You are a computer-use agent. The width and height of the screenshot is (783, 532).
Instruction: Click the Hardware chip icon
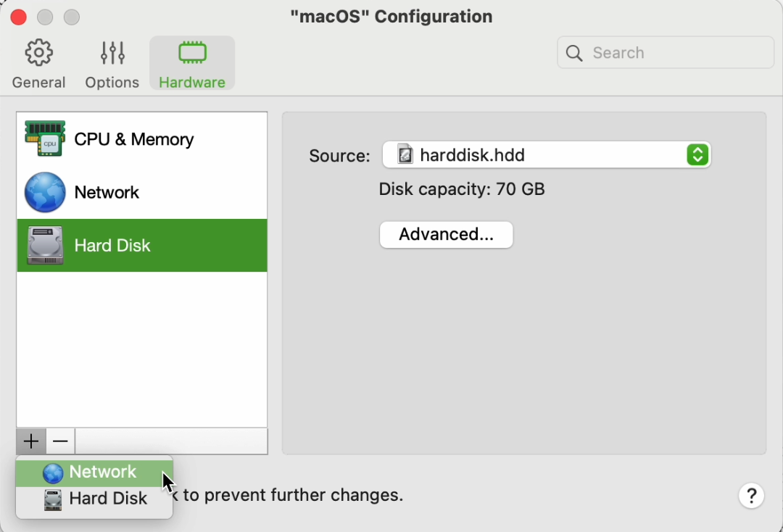coord(192,53)
